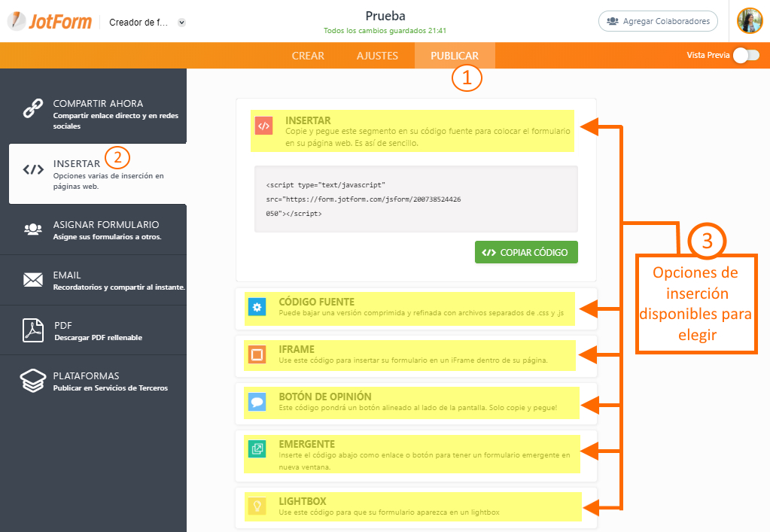Click the orange iFrame icon
Image resolution: width=770 pixels, height=532 pixels.
coord(257,354)
